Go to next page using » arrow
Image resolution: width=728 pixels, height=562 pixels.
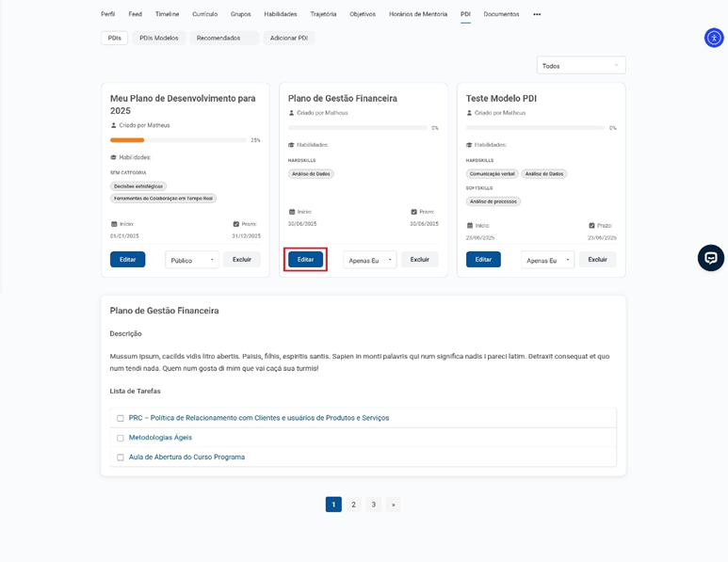click(393, 505)
